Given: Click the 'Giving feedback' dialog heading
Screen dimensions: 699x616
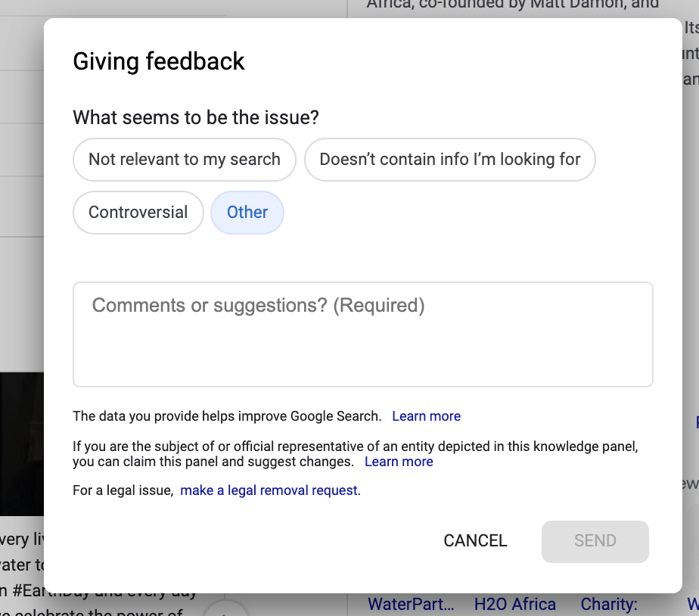Looking at the screenshot, I should [159, 61].
